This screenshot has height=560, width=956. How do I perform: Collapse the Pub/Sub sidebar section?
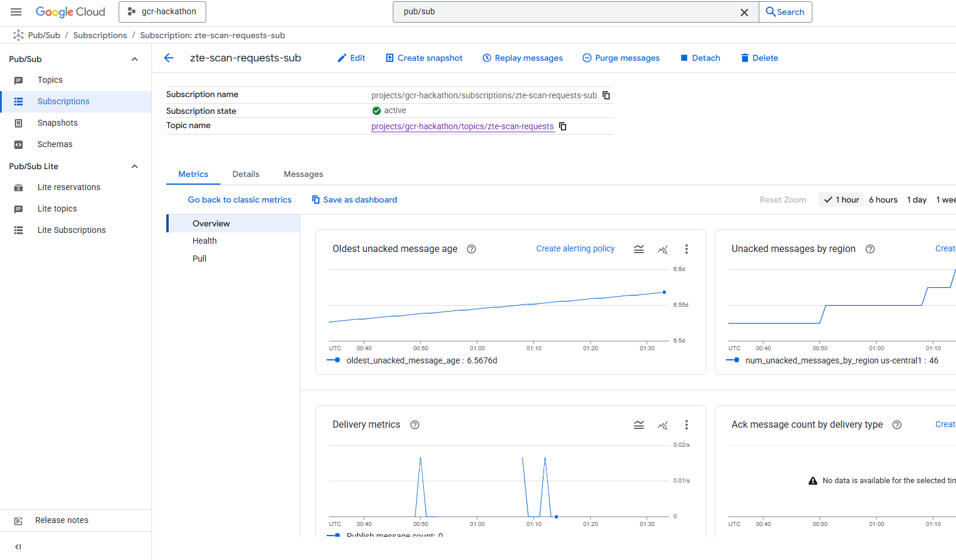135,59
